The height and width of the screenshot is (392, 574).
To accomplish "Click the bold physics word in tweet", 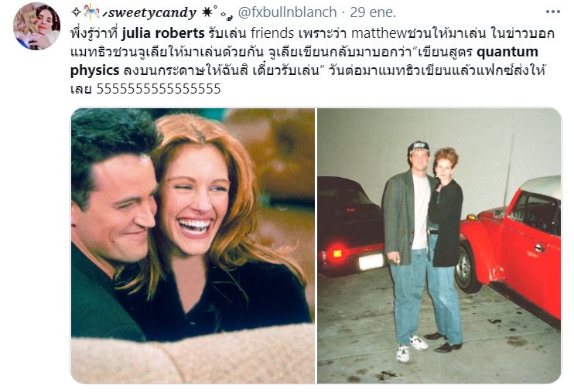I will click(95, 70).
